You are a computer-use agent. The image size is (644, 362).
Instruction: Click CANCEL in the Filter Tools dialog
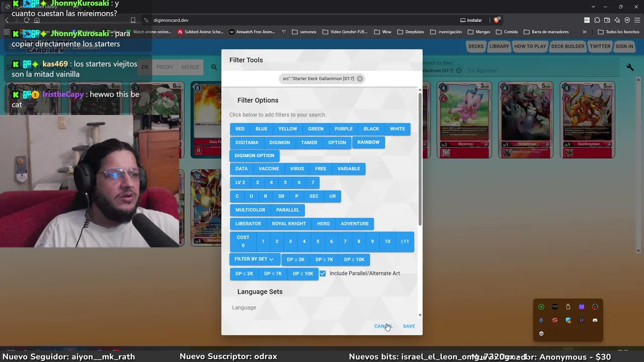click(x=383, y=326)
